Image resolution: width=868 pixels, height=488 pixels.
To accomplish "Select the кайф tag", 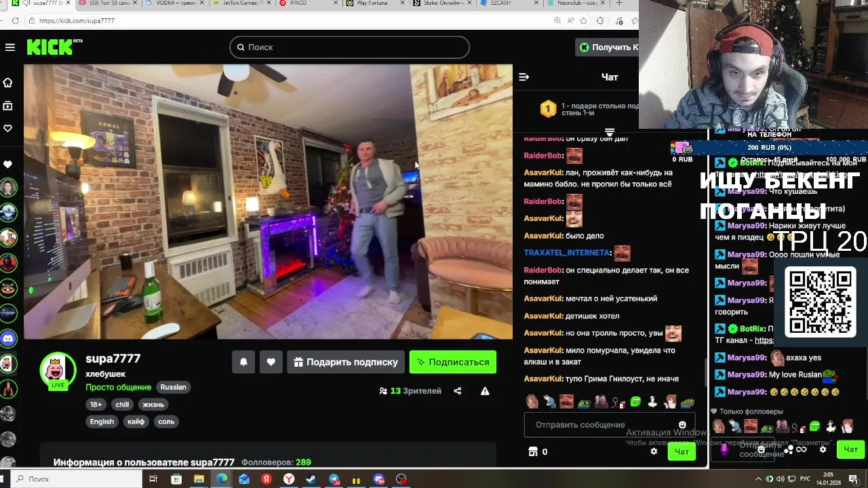I will click(136, 422).
